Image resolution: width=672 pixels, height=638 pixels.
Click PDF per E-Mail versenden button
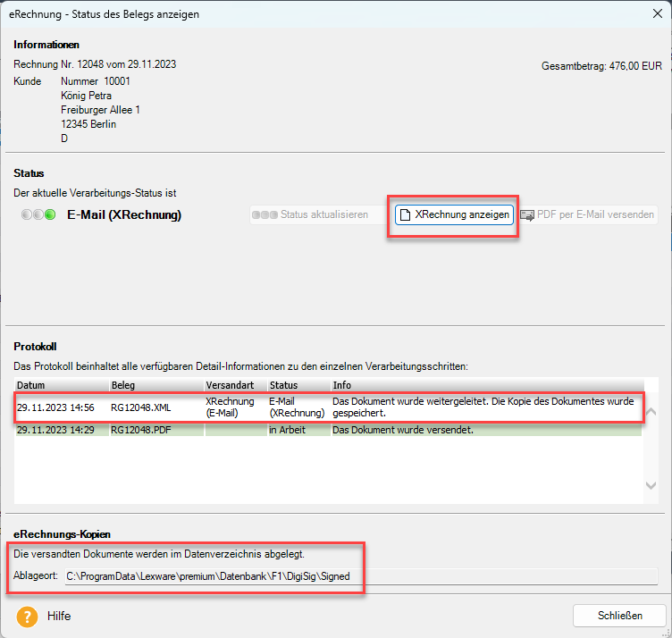[x=588, y=214]
